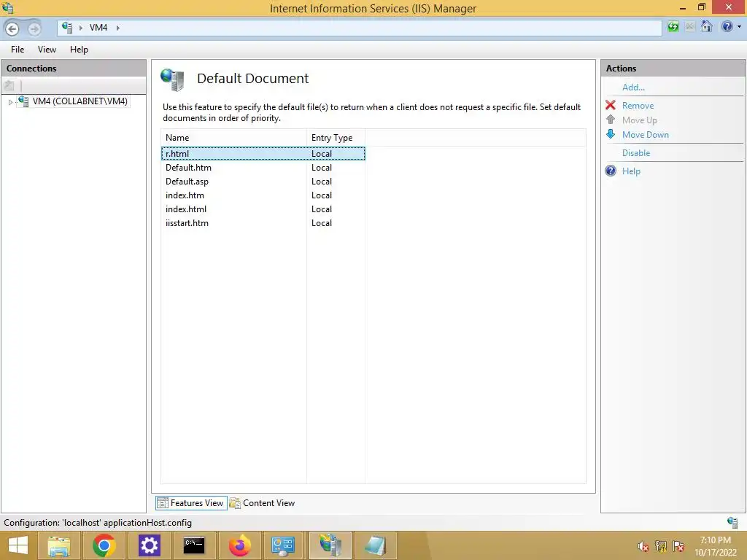Click the status bar server icon
The height and width of the screenshot is (560, 747).
(732, 522)
